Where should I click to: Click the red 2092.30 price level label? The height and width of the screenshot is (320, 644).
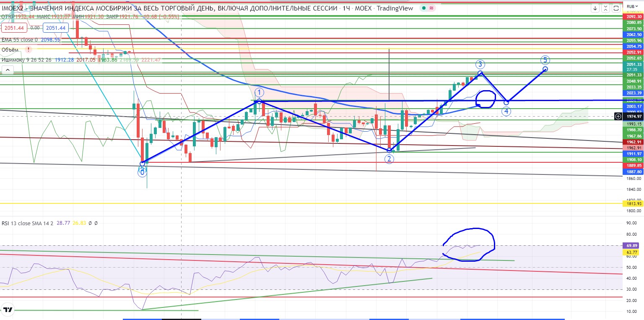[x=633, y=16]
